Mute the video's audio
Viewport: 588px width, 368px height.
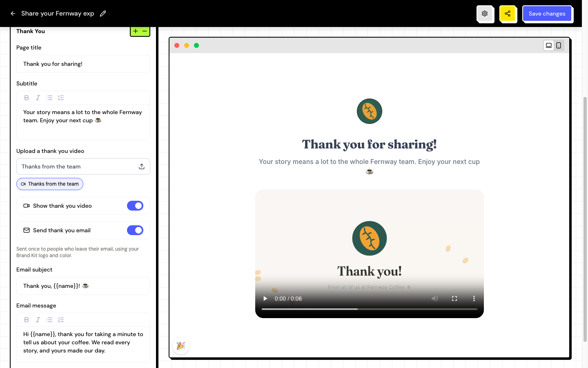click(x=435, y=298)
